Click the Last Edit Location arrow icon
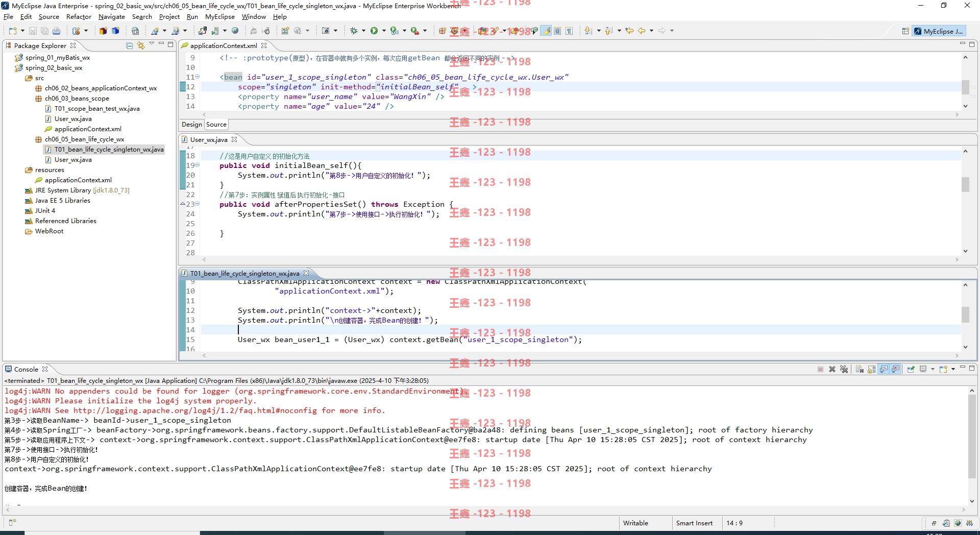 (x=629, y=31)
